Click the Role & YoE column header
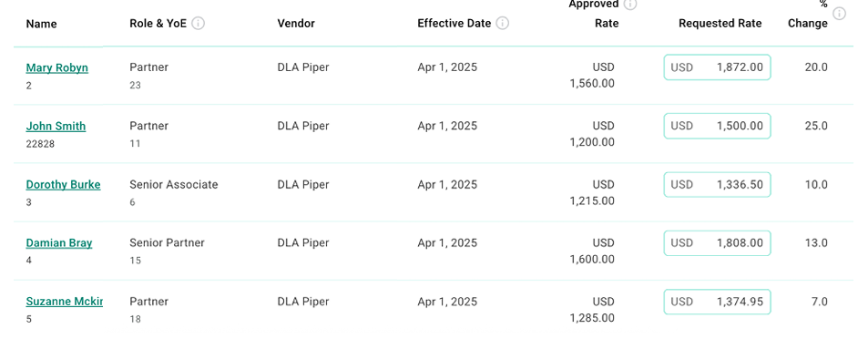Viewport: 868px width, 349px height. [158, 24]
